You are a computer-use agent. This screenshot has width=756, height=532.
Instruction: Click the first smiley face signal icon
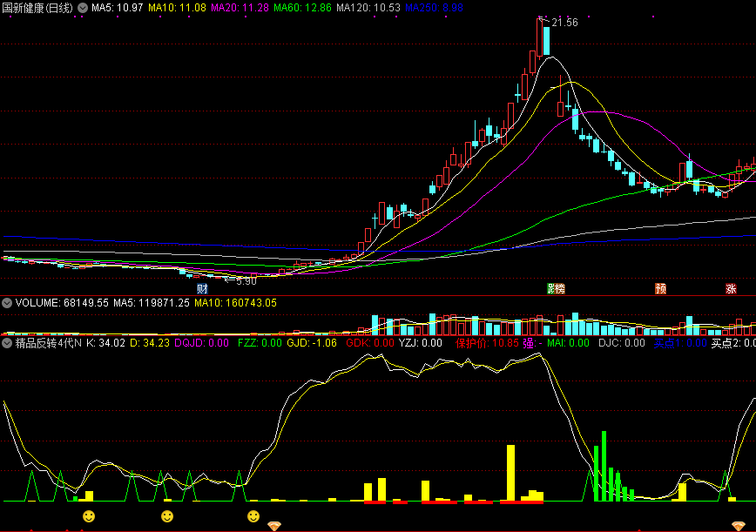pos(89,516)
